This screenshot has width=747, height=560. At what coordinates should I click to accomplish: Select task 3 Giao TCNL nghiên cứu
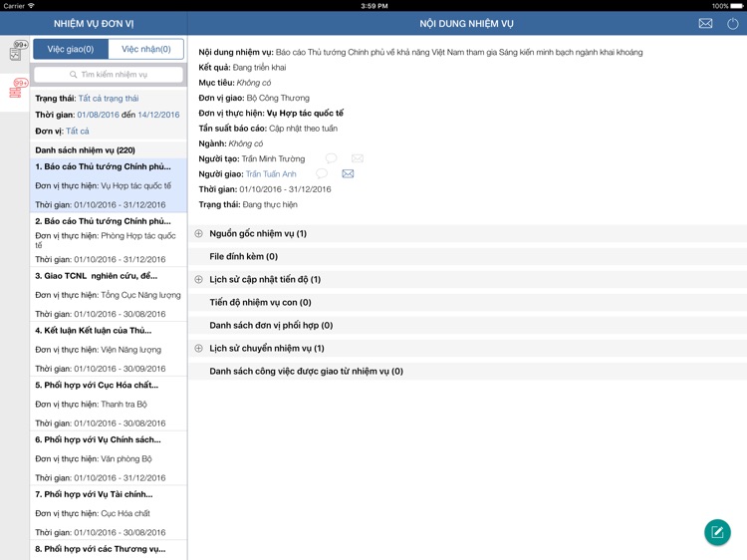[x=109, y=295]
